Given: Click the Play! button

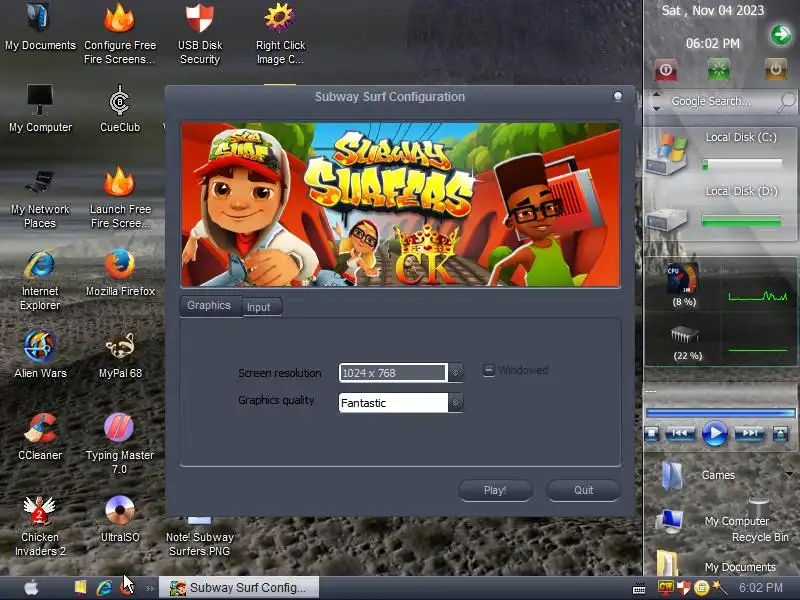Looking at the screenshot, I should point(495,490).
